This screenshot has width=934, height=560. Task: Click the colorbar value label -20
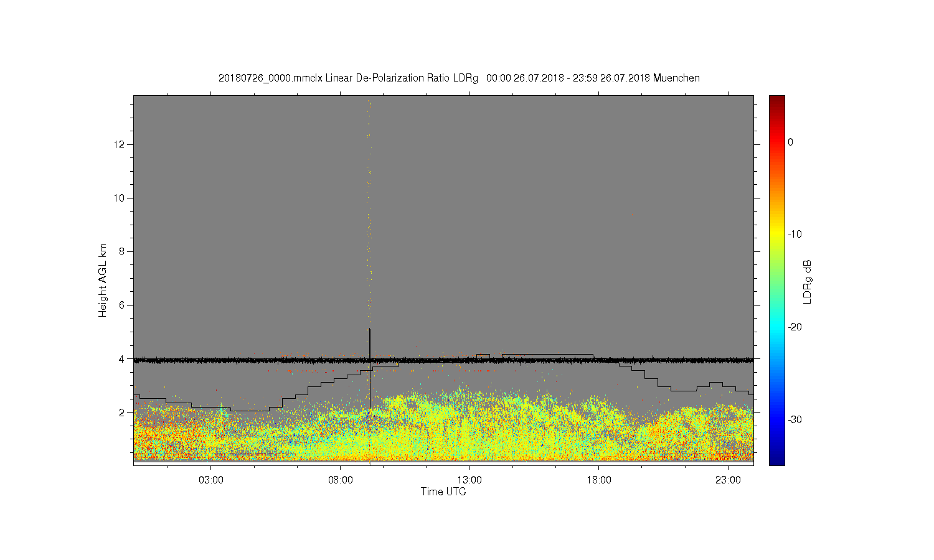click(x=795, y=327)
